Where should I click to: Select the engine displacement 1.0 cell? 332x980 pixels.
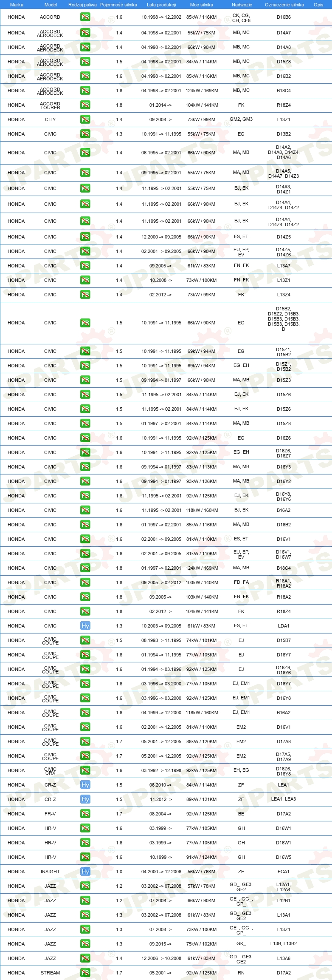click(119, 872)
